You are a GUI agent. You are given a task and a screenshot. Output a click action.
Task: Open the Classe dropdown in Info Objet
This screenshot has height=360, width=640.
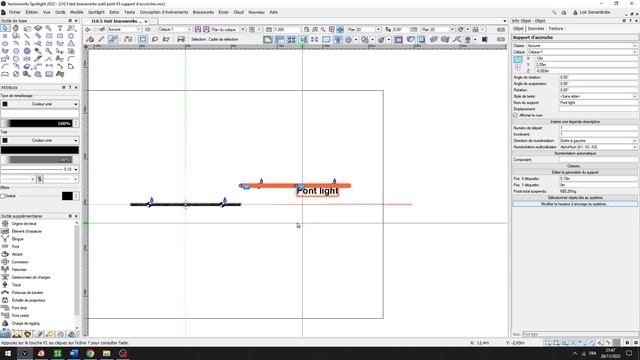pyautogui.click(x=581, y=46)
